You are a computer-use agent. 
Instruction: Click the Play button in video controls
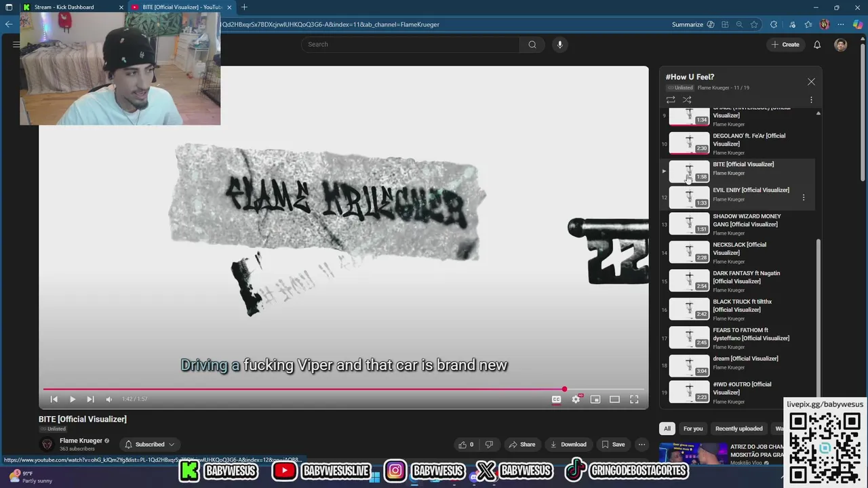[73, 399]
